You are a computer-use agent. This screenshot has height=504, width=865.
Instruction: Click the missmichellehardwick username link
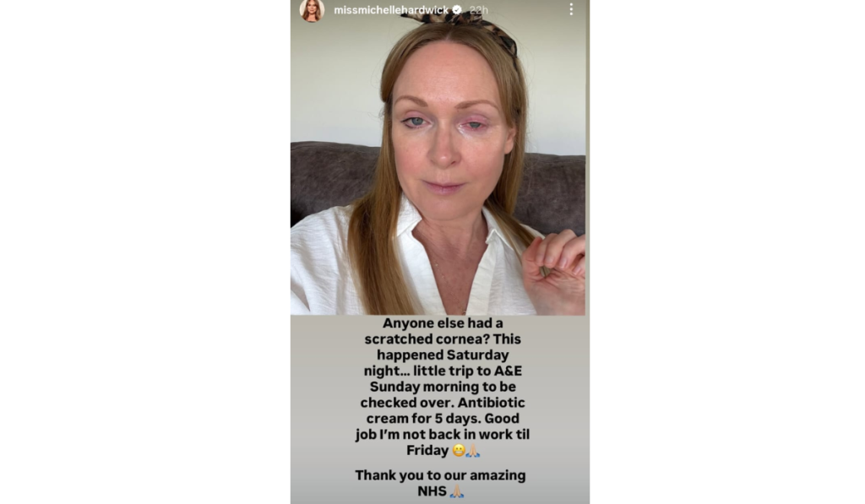point(391,10)
